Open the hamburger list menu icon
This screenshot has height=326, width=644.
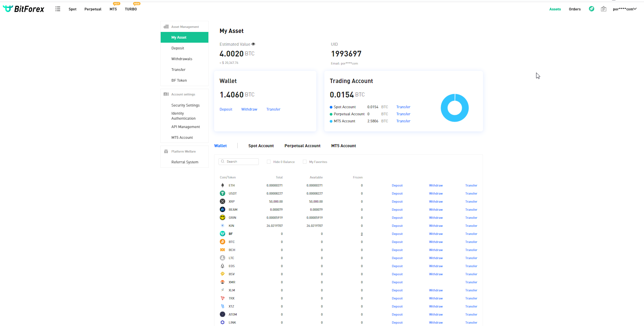point(58,9)
